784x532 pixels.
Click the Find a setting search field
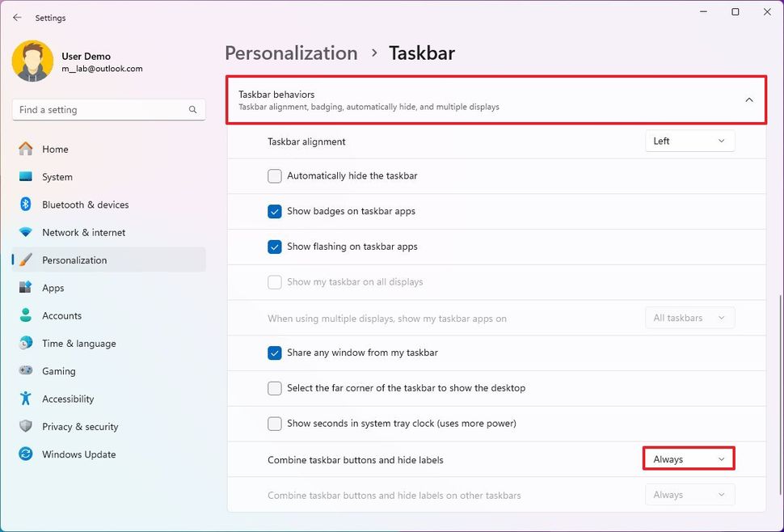pyautogui.click(x=108, y=109)
